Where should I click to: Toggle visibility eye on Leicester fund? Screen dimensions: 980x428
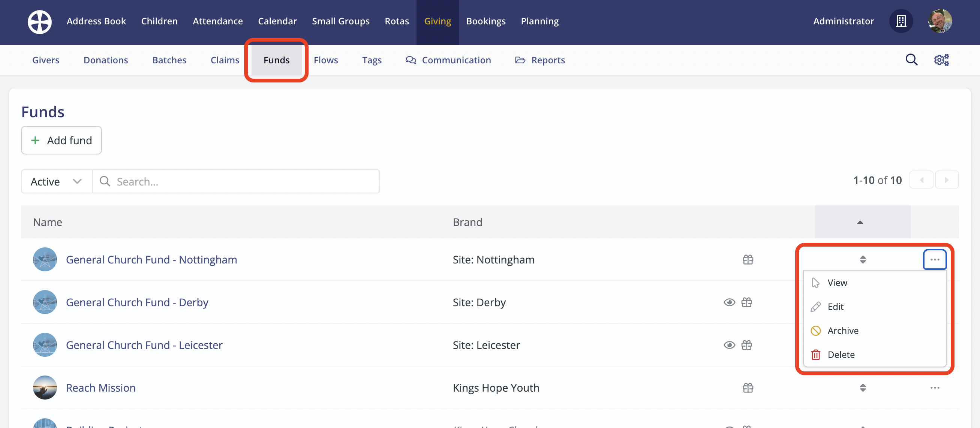pos(729,345)
